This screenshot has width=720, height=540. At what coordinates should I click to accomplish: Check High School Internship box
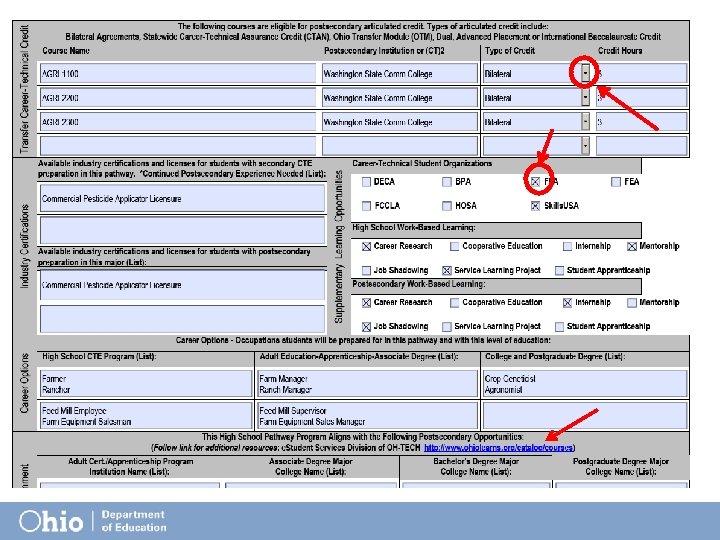tap(568, 247)
